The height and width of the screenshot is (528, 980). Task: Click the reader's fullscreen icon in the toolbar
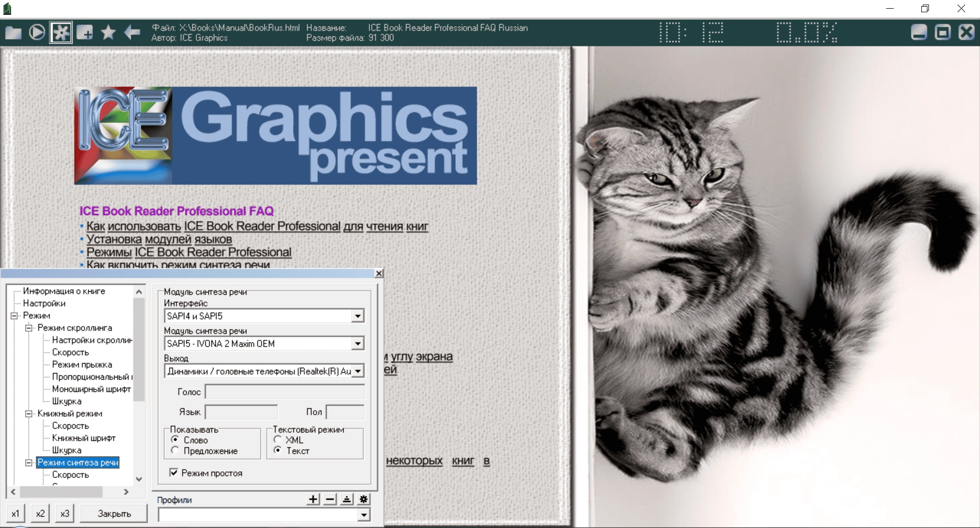[x=942, y=33]
